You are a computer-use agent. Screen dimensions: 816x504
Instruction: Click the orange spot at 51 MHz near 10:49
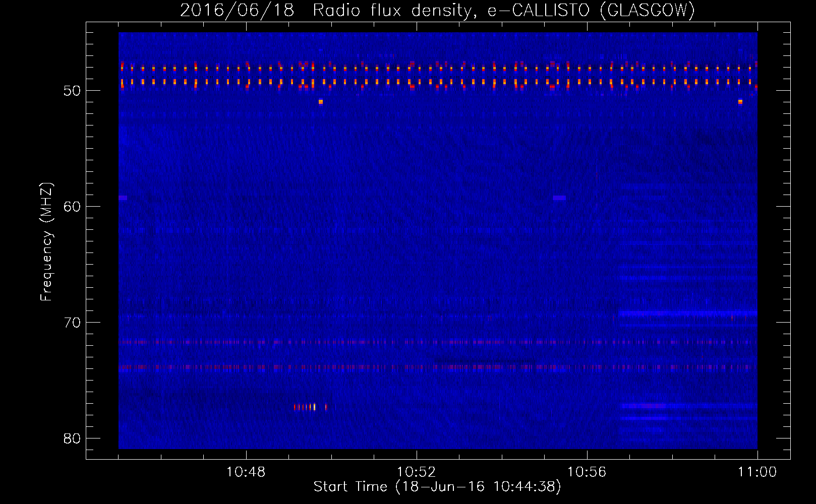[320, 102]
